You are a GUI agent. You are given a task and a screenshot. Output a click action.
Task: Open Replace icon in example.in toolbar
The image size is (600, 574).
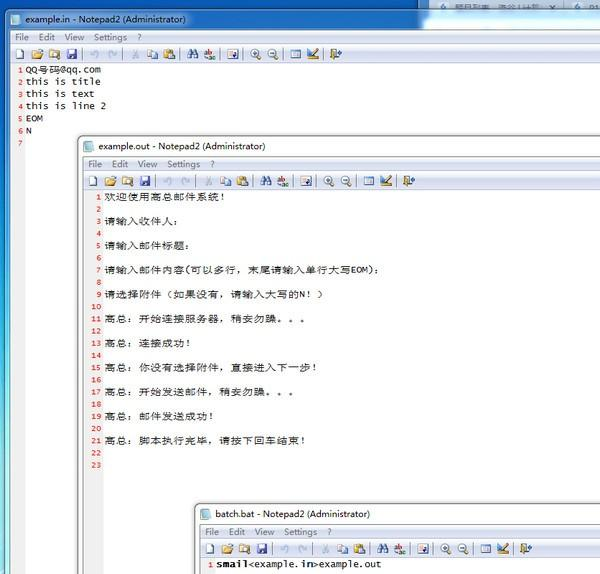point(210,54)
